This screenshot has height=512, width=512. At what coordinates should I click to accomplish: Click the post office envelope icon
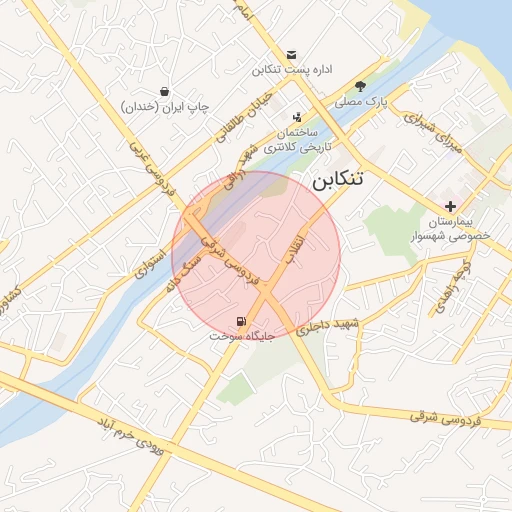point(291,55)
